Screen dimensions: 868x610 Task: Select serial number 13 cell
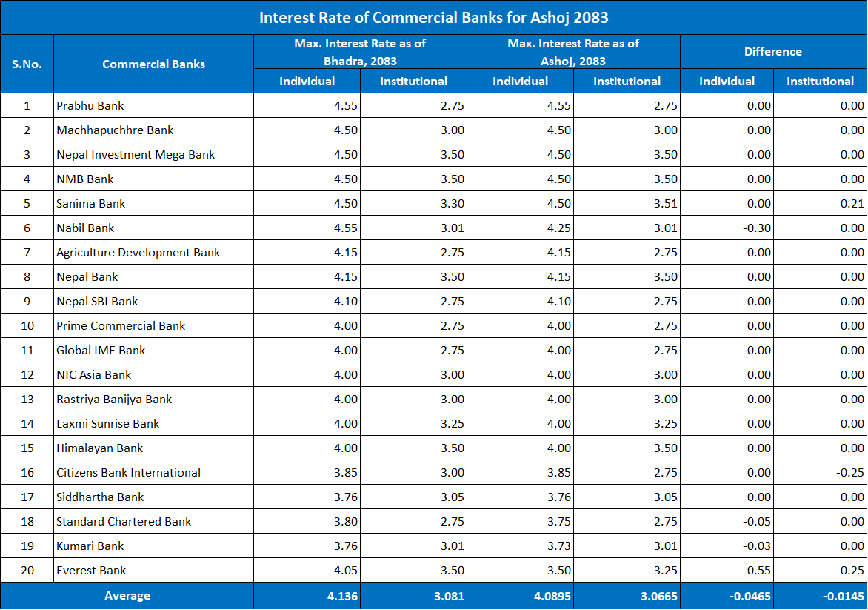point(27,399)
